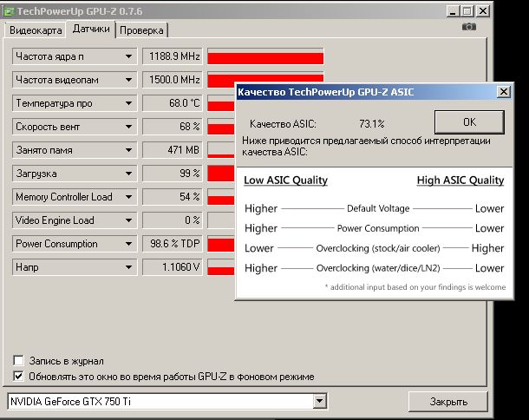Click the '54 %' memory controller value

pos(173,197)
